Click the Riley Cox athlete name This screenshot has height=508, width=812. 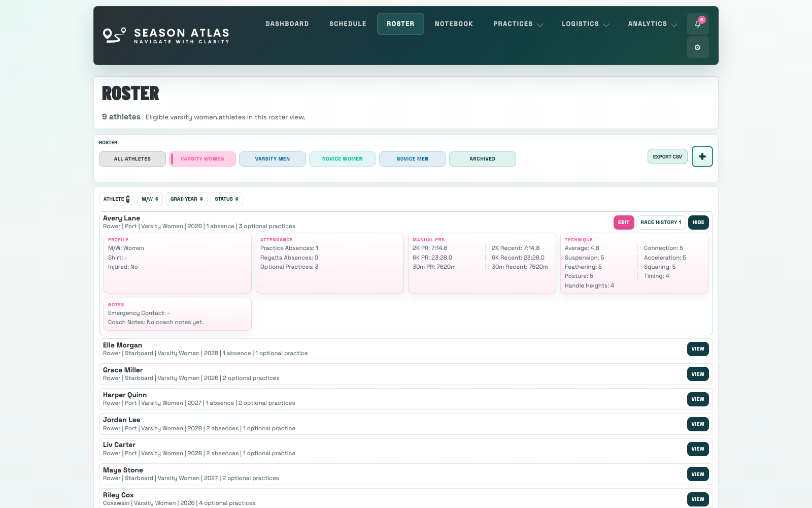(118, 495)
